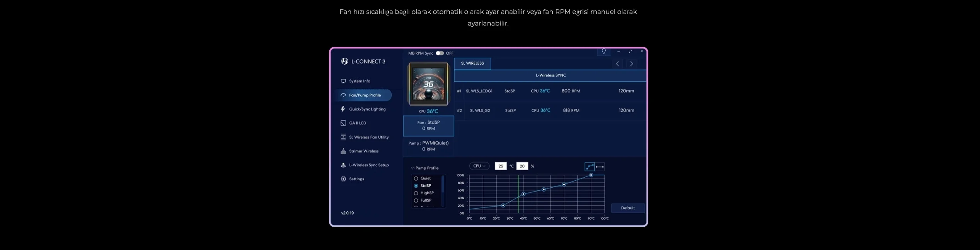Open SL Wireless Fan Utility
The width and height of the screenshot is (980, 250).
pos(368,137)
